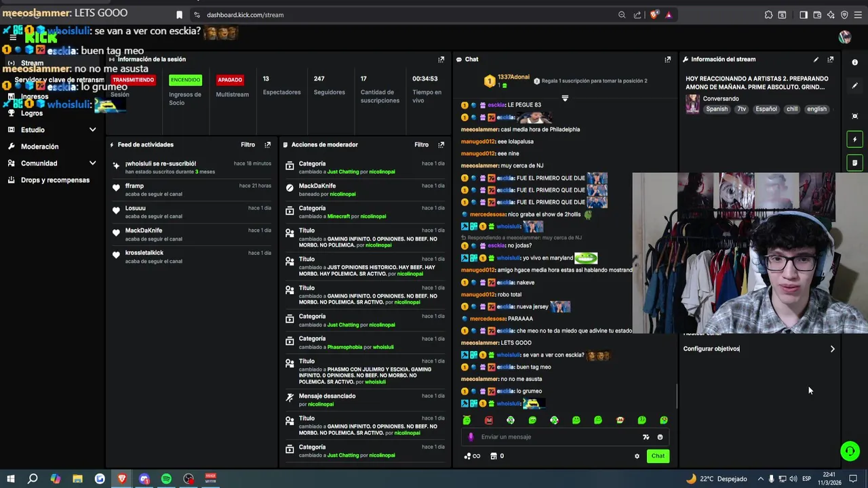Click Minecraft category link in moderator actions
The height and width of the screenshot is (488, 868).
[338, 216]
